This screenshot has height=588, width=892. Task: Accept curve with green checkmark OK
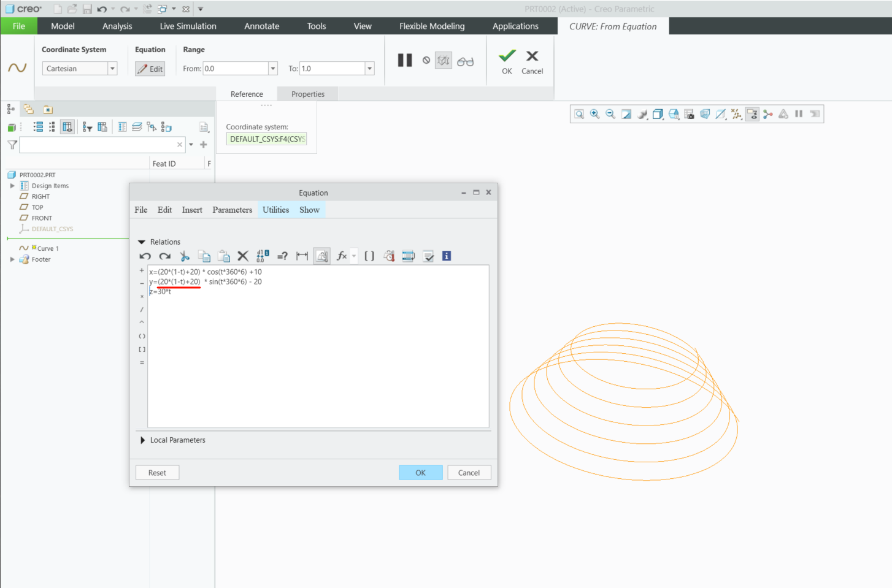[507, 61]
